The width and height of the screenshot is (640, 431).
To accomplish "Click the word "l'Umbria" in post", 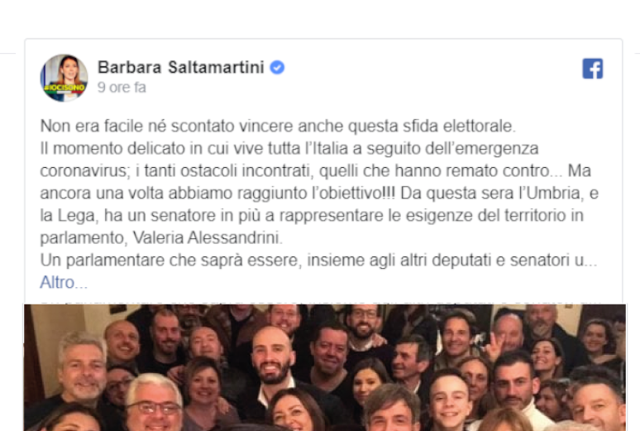I will pos(549,193).
